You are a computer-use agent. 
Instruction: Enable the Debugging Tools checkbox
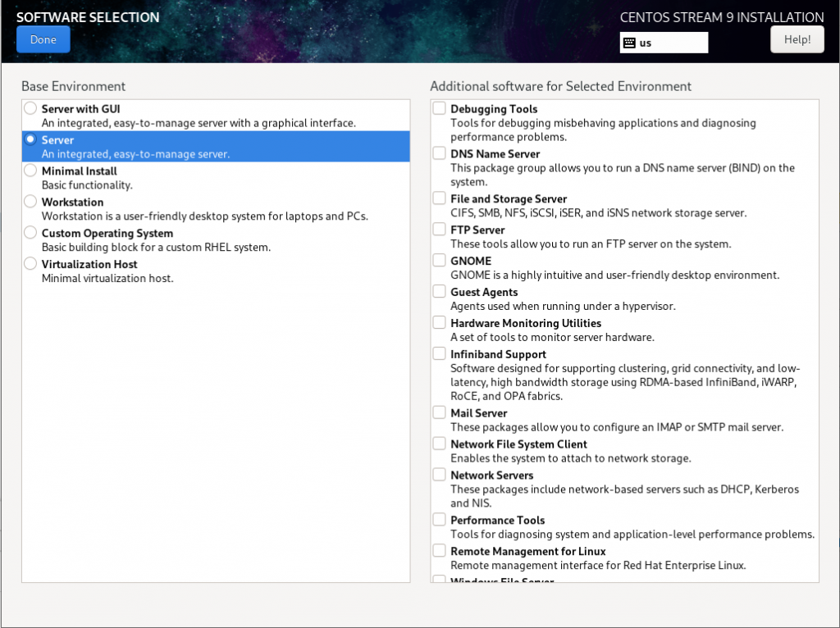440,108
